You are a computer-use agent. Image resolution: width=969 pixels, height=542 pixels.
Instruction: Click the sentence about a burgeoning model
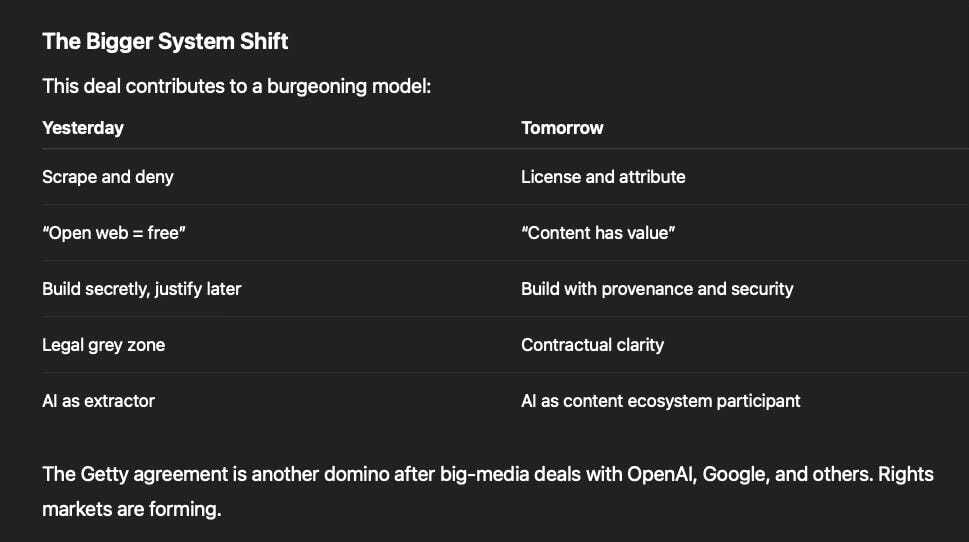(237, 87)
